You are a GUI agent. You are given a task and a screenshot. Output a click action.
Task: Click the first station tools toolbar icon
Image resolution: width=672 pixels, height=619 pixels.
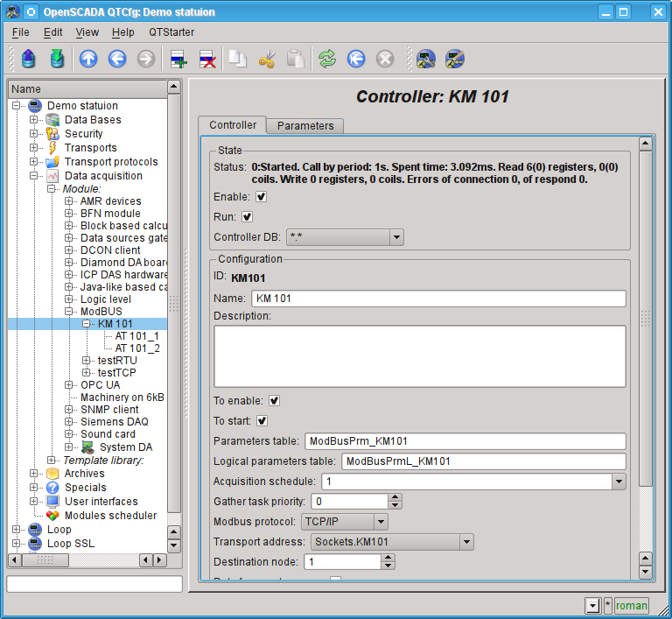coord(425,59)
